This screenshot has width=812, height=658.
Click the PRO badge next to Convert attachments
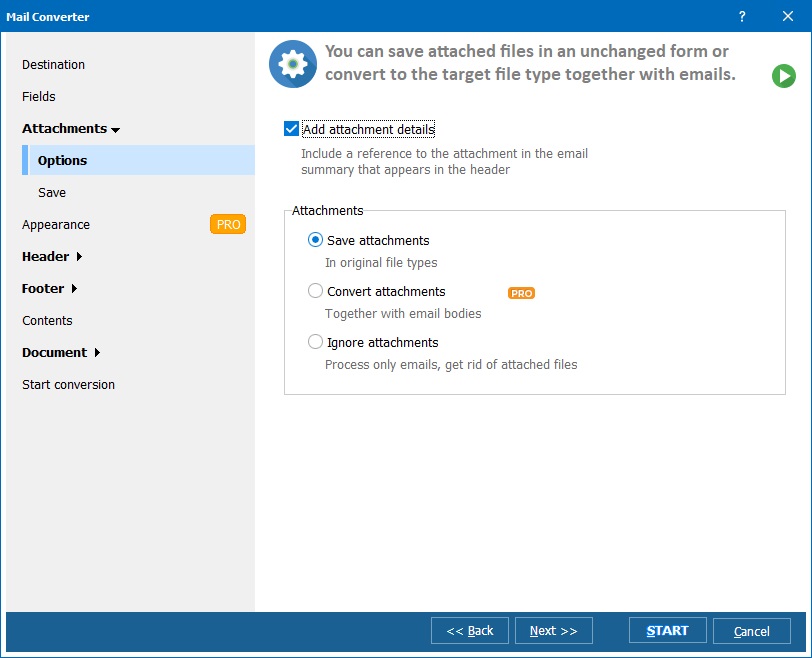521,293
